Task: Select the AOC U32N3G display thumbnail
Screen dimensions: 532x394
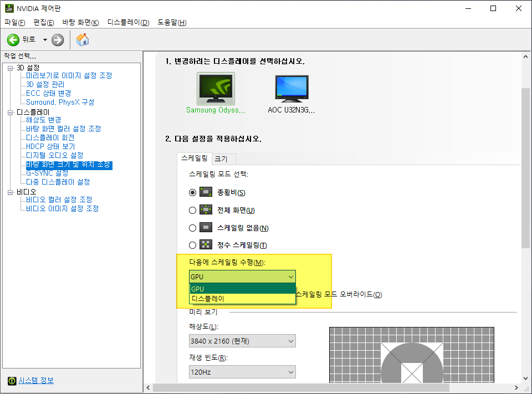Action: coord(292,89)
